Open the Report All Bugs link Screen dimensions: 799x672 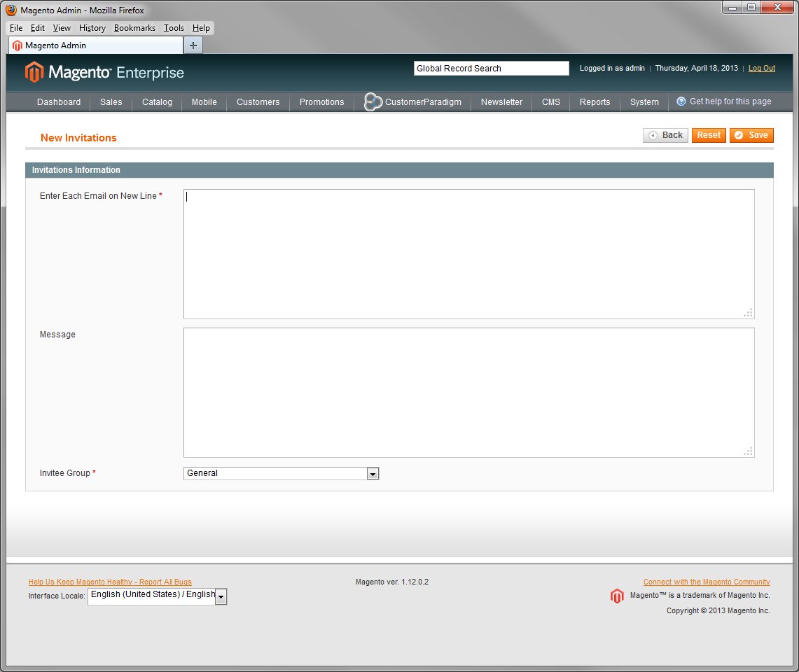click(110, 582)
